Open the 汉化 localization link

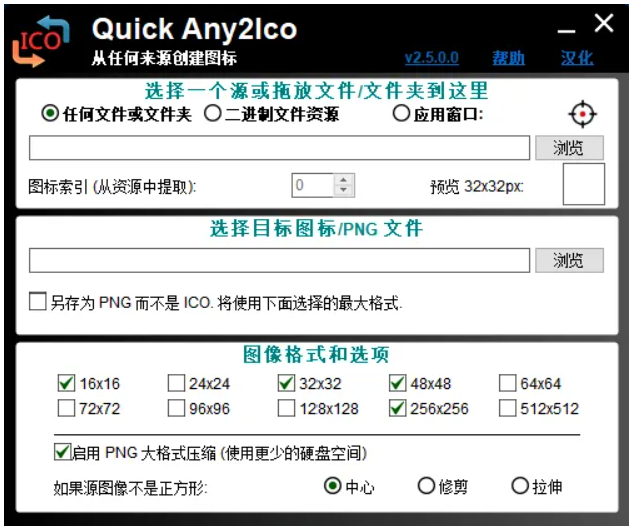point(577,58)
